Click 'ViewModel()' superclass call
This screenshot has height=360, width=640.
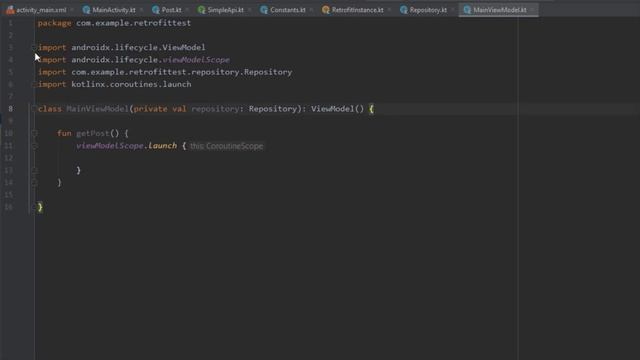pos(337,109)
